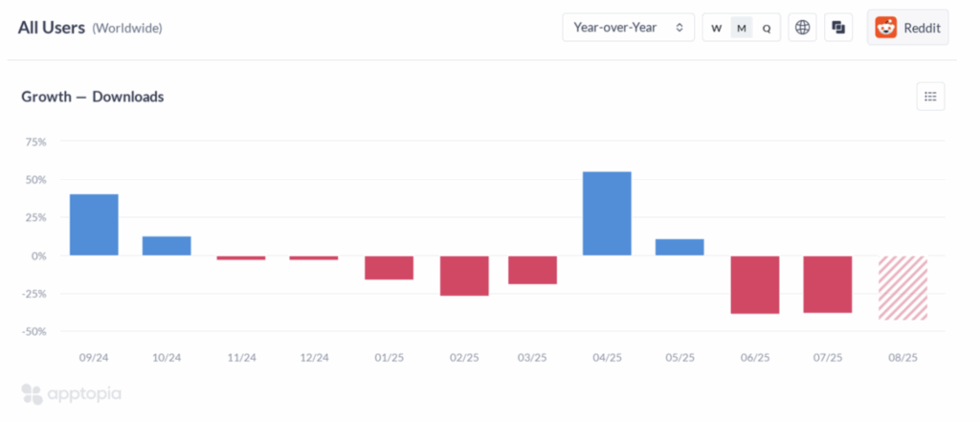Select weekly (W) granularity

(716, 28)
